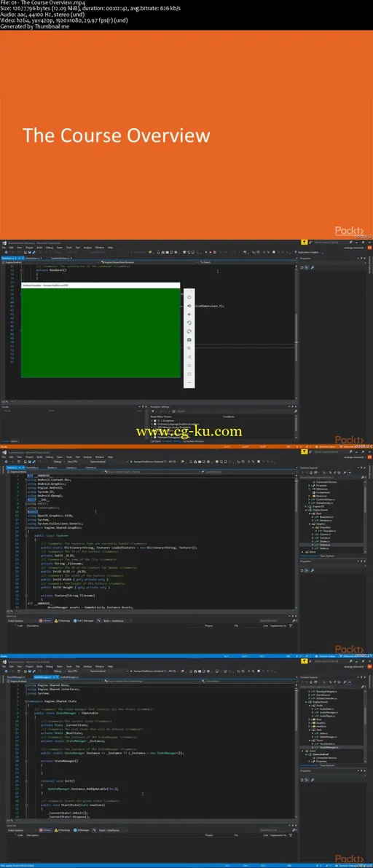This screenshot has width=373, height=868.
Task: Open the Any CPU platform dropdown in the Texture.cs frame
Action: point(74,461)
